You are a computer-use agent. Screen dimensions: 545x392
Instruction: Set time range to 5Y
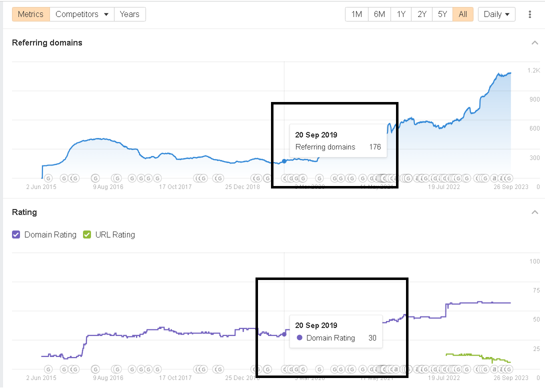tap(442, 14)
